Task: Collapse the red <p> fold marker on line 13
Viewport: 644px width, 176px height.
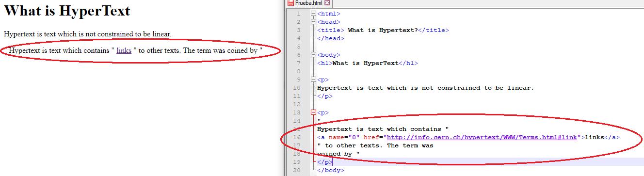Action: click(313, 112)
